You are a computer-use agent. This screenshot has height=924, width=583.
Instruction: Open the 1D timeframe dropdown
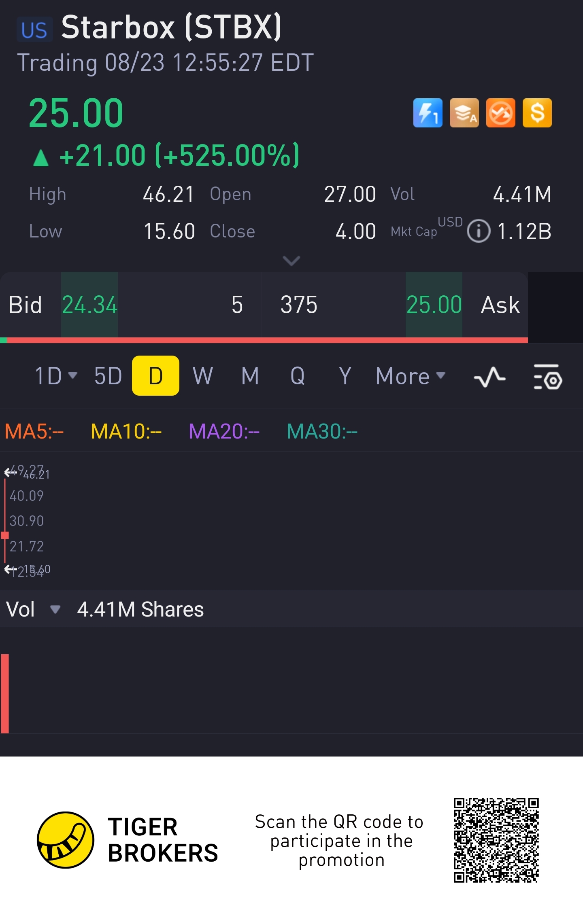pos(55,376)
